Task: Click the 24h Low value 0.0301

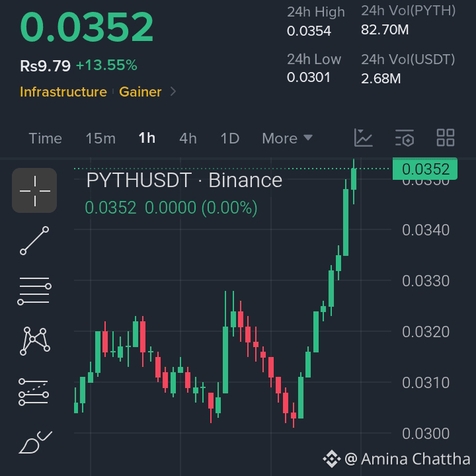Action: 309,77
